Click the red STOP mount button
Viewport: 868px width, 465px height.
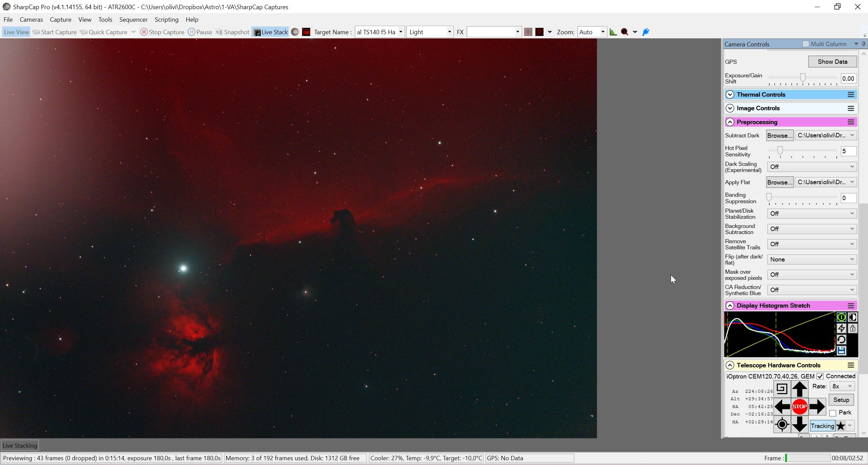(x=800, y=407)
